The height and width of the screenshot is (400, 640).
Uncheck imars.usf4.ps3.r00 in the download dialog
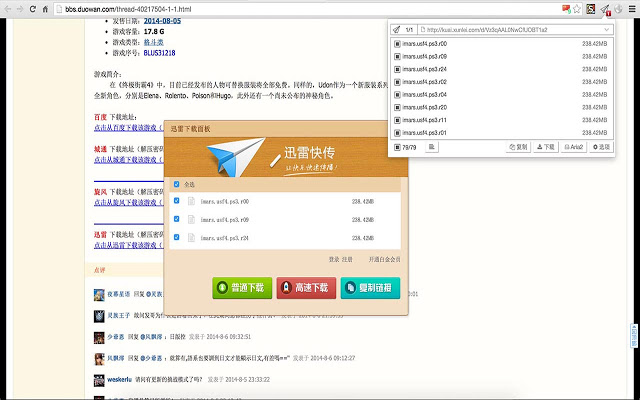tap(176, 200)
